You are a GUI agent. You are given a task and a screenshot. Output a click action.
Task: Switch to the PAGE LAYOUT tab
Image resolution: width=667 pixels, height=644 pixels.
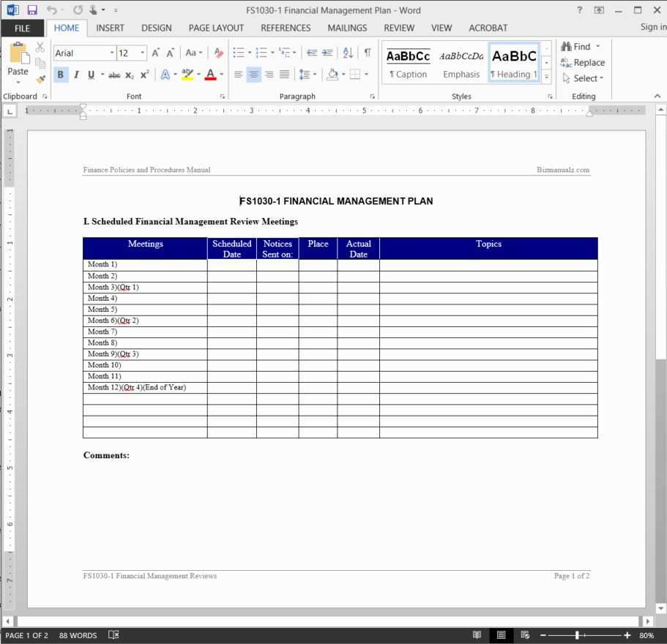[x=216, y=28]
